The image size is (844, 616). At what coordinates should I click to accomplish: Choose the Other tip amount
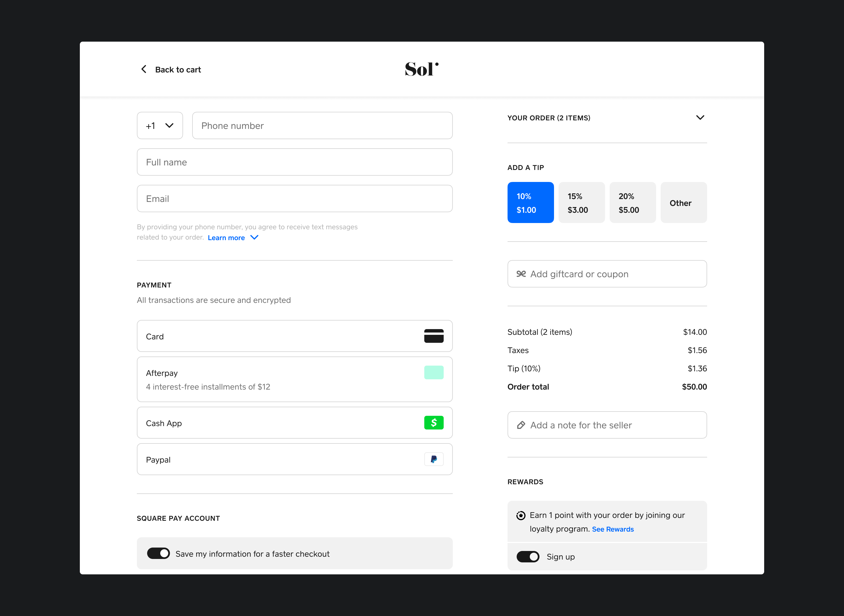(683, 202)
